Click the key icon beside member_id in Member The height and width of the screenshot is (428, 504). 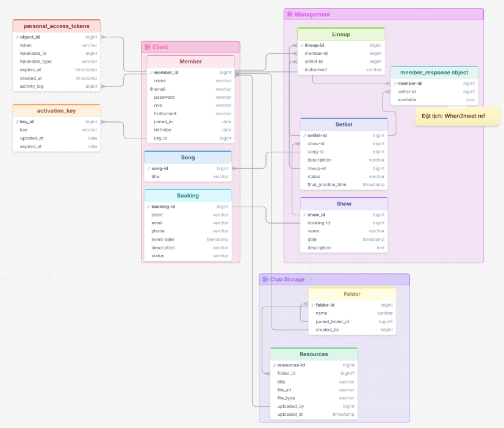click(151, 73)
